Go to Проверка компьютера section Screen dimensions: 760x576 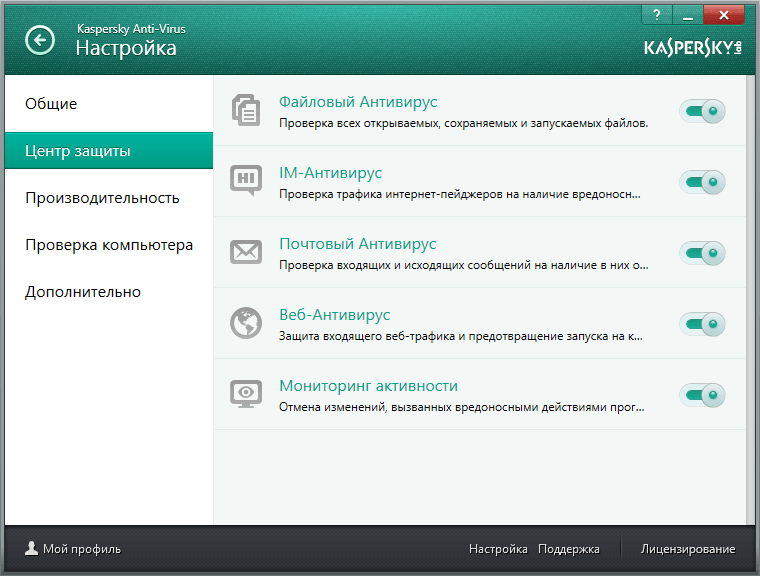tap(109, 245)
